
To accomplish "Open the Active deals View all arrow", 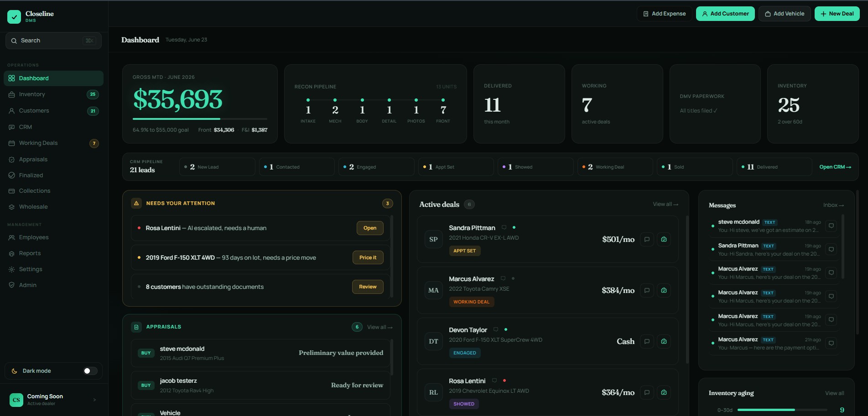I will pos(665,204).
